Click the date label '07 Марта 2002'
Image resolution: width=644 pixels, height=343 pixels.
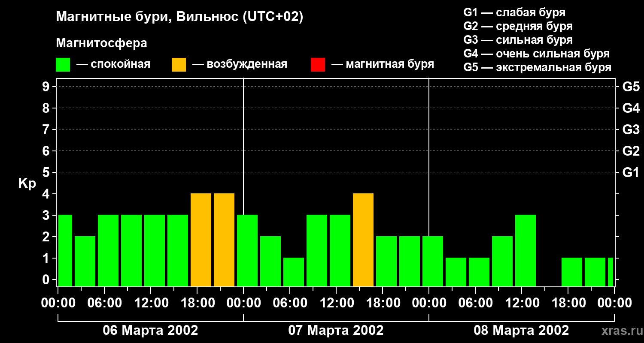336,331
